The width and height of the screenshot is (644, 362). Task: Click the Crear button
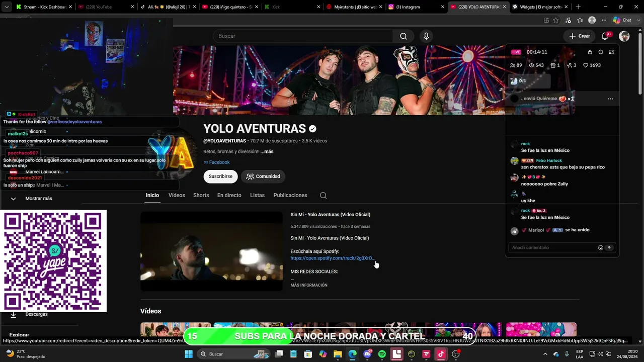[580, 36]
